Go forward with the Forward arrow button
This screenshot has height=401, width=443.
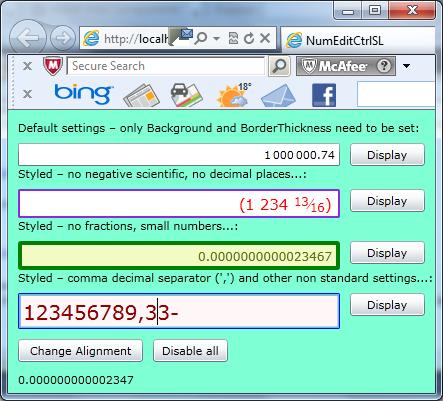(x=63, y=38)
